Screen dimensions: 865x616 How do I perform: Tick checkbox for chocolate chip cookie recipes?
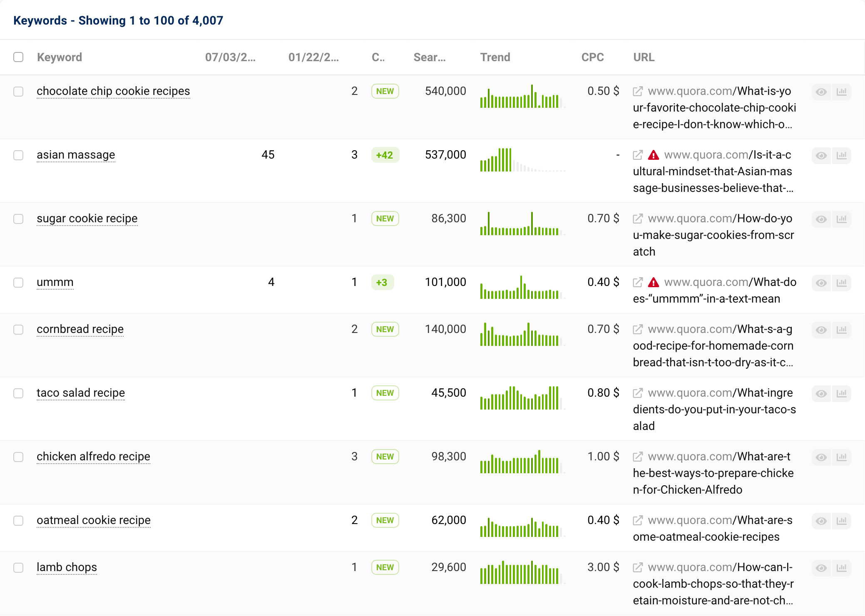click(x=18, y=92)
